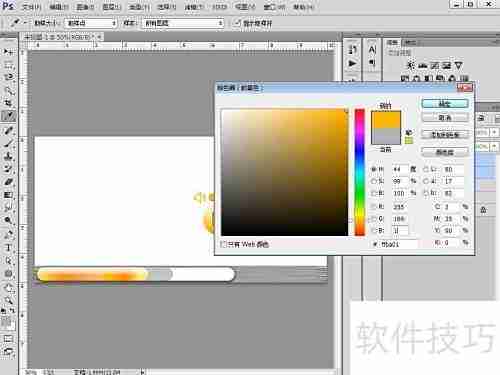500x375 pixels.
Task: Click the new orange color preview swatch
Action: pyautogui.click(x=386, y=119)
